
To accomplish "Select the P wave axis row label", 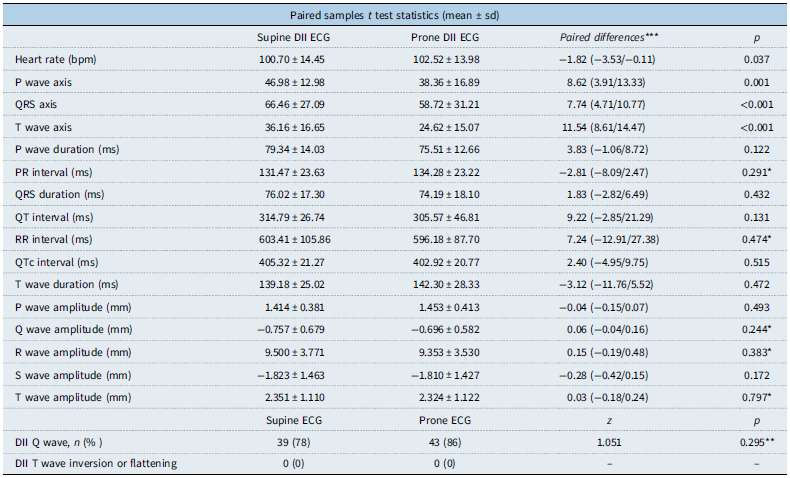I will point(43,82).
